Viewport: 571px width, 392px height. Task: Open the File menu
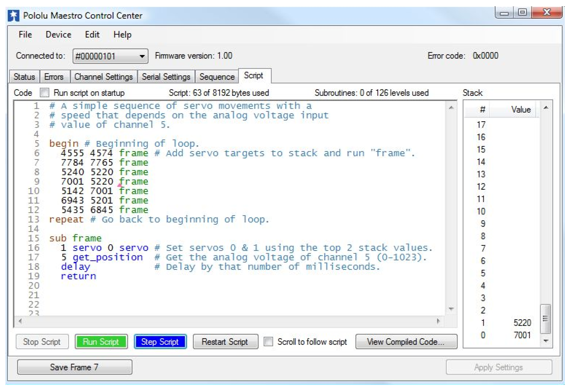(x=25, y=34)
